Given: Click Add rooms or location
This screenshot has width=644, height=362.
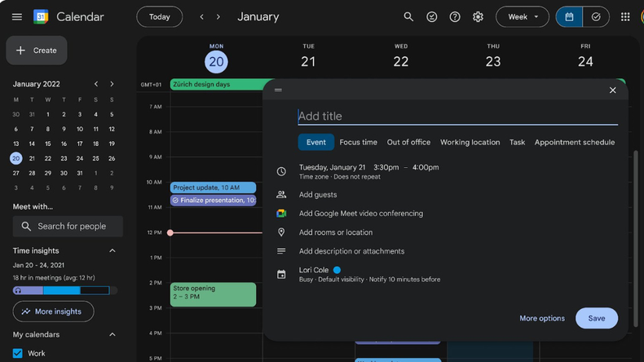Looking at the screenshot, I should [x=336, y=232].
